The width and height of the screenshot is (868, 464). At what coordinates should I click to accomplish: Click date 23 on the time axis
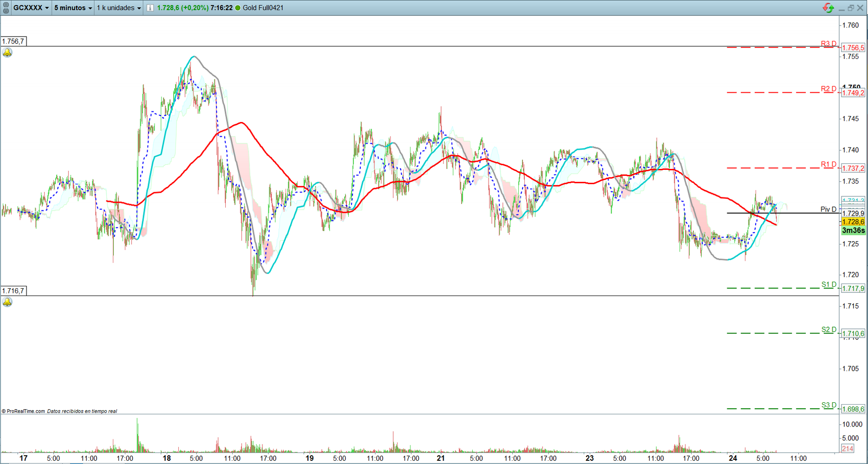point(590,458)
